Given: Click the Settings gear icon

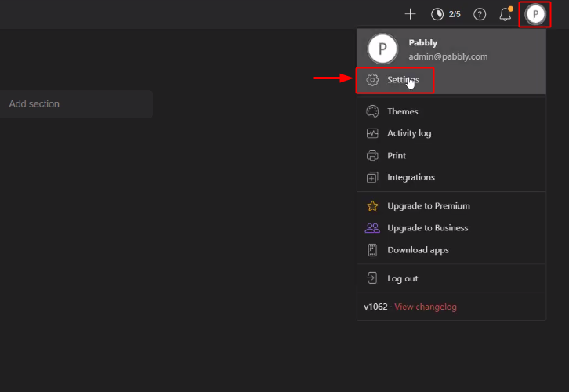Looking at the screenshot, I should coord(372,80).
